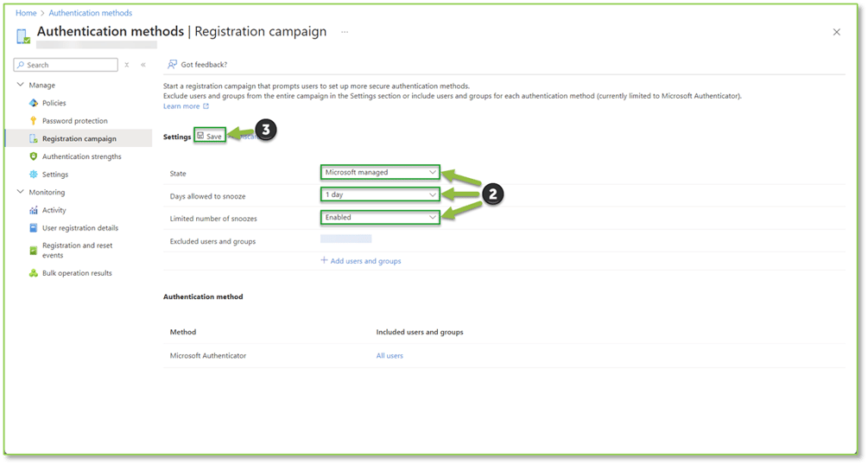The width and height of the screenshot is (868, 465).
Task: Click the Got feedback person icon
Action: [172, 64]
